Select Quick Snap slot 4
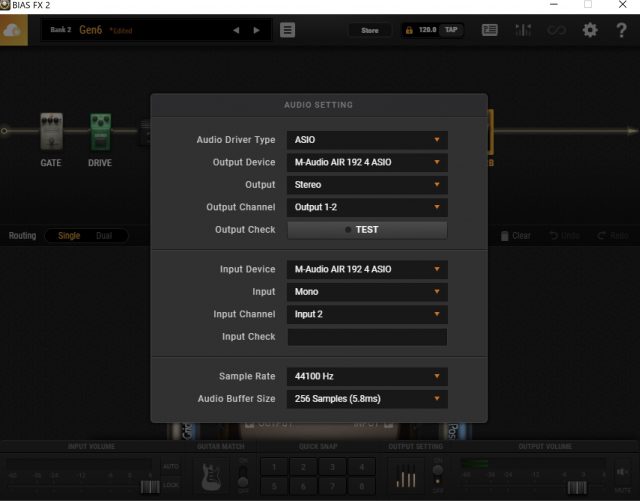This screenshot has width=640, height=501. click(x=362, y=467)
